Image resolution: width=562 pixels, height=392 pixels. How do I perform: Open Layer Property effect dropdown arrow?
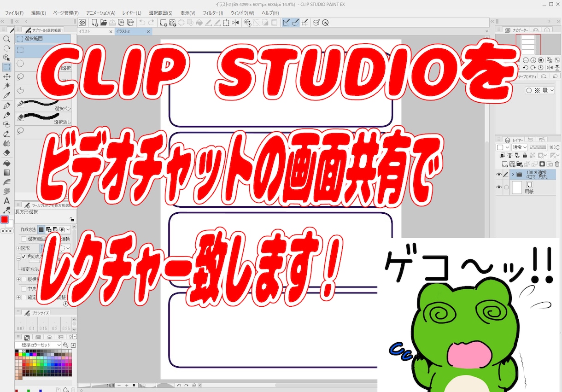552,90
